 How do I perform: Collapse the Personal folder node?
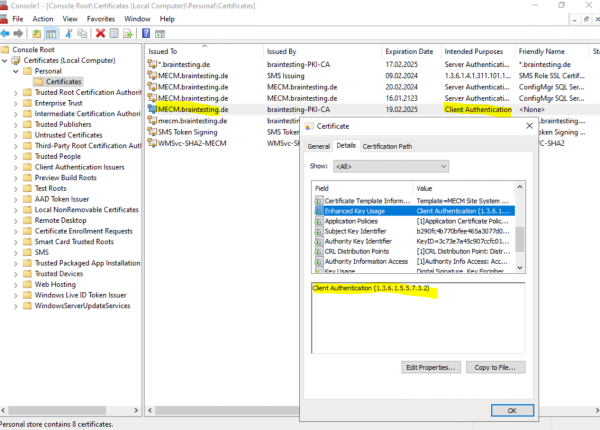click(x=16, y=71)
